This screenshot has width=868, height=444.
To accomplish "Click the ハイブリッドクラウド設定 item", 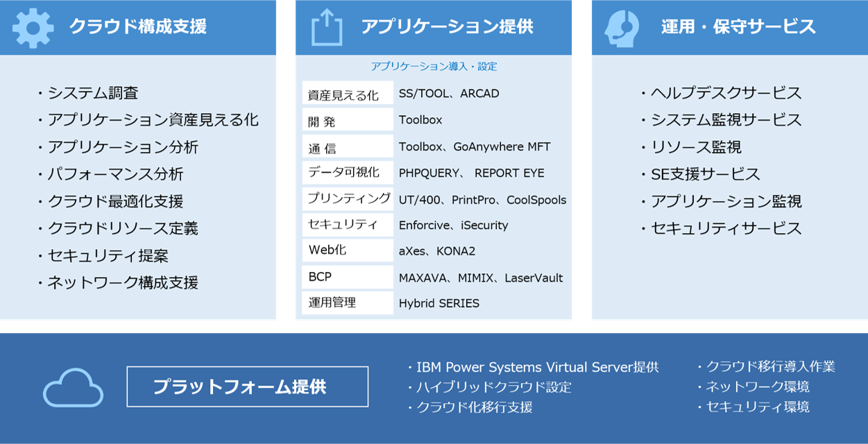I will click(489, 387).
